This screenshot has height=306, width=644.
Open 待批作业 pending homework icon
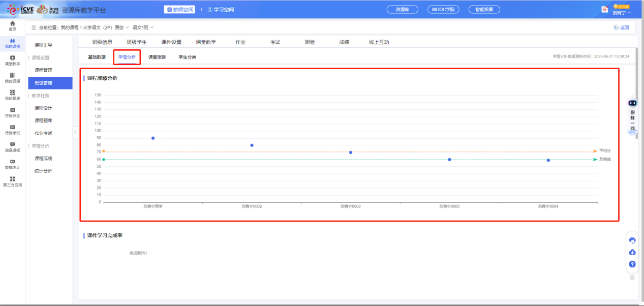pos(12,112)
